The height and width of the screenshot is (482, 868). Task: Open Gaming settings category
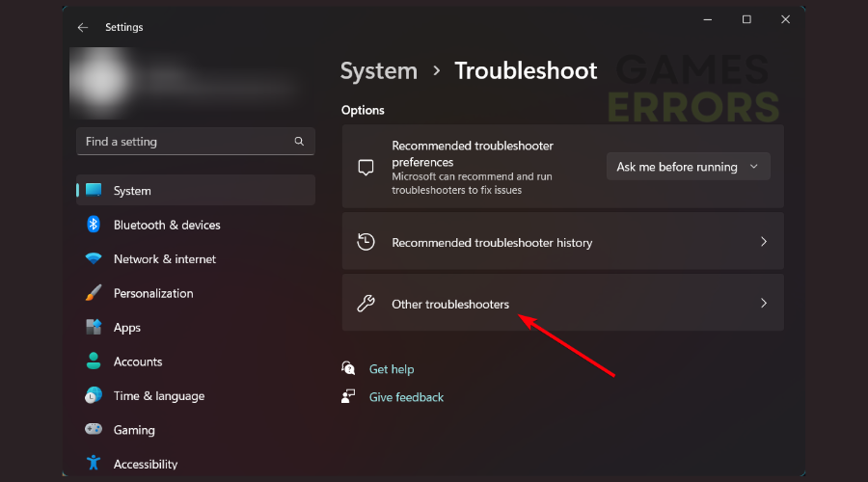(134, 430)
